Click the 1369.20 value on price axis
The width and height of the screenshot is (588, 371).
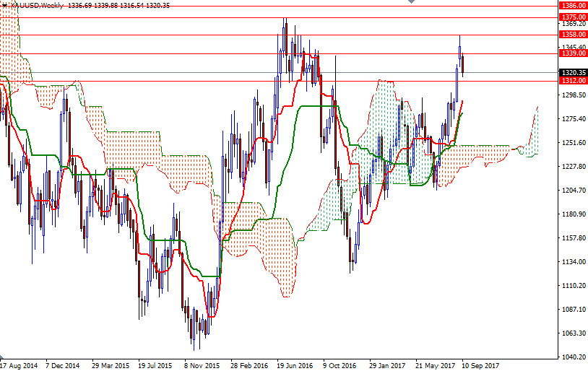click(x=572, y=24)
